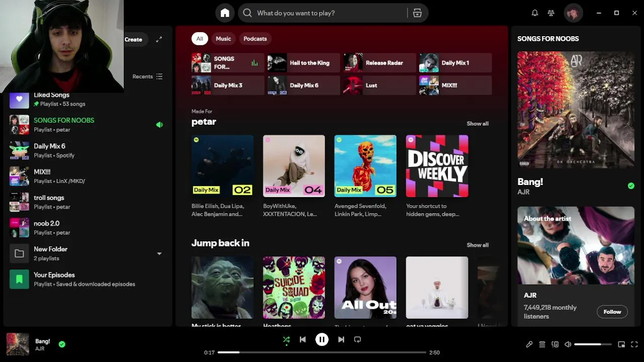Screen dimensions: 644x362
Task: Select the All filter chip
Action: point(200,39)
